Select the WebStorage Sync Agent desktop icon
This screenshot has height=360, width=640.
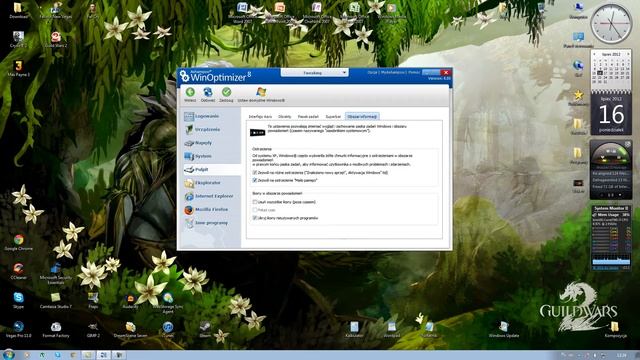click(168, 302)
